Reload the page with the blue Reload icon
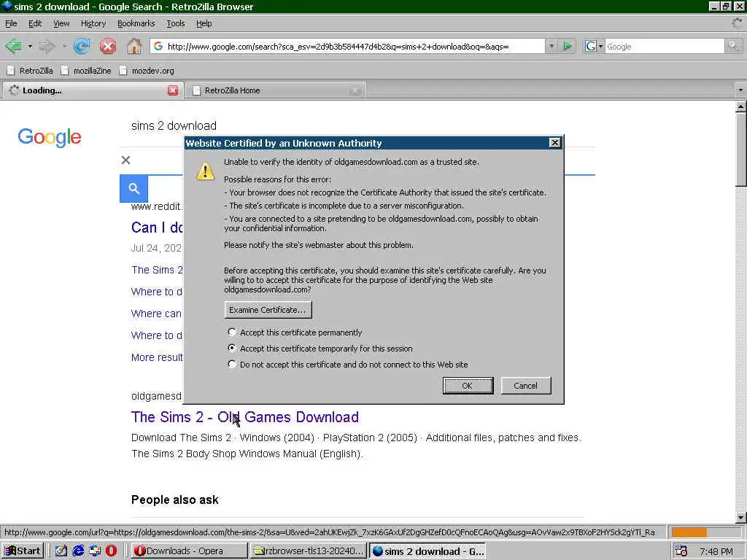Image resolution: width=747 pixels, height=560 pixels. click(x=82, y=46)
